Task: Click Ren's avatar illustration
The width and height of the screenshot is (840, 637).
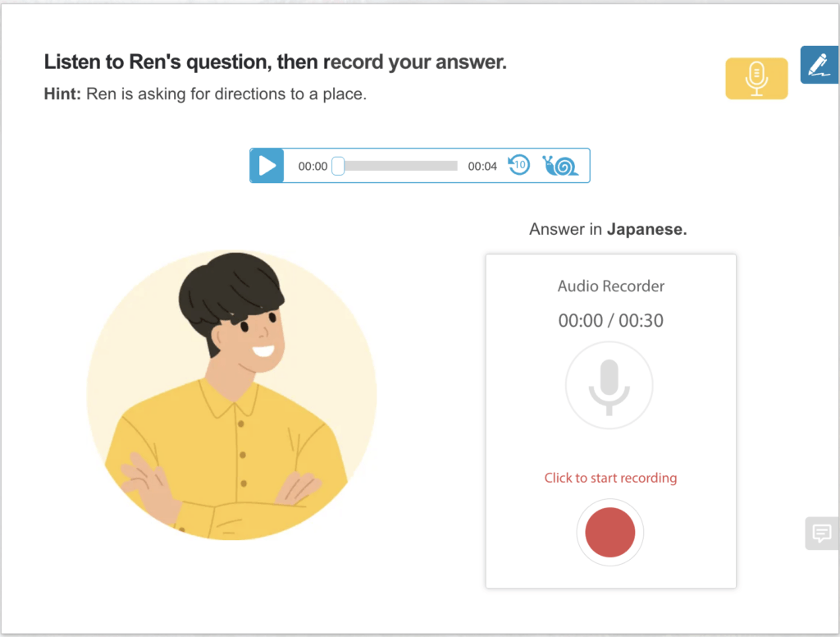Action: (x=231, y=396)
